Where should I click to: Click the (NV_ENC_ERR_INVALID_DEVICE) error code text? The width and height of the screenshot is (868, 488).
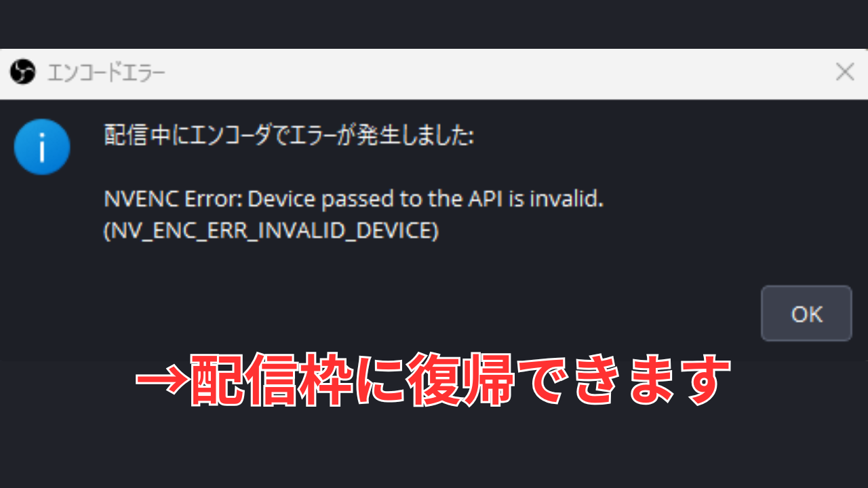pos(271,231)
